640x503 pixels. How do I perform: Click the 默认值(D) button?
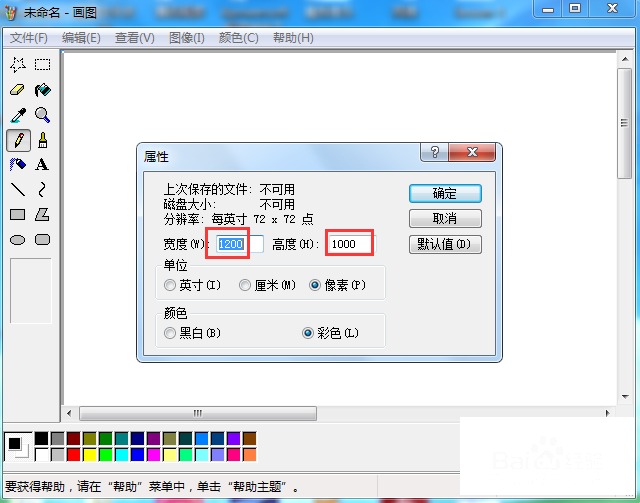click(x=445, y=245)
